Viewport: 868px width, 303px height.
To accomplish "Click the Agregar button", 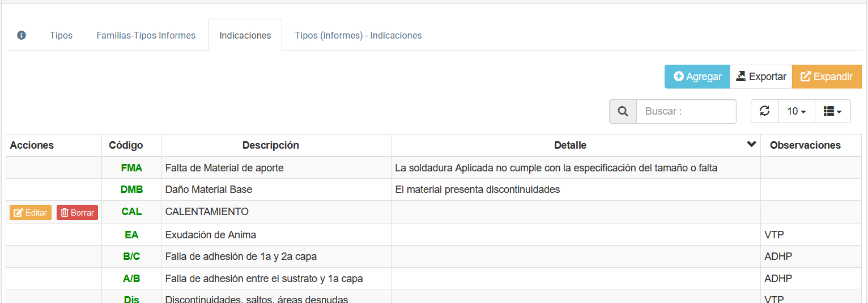I will point(697,77).
